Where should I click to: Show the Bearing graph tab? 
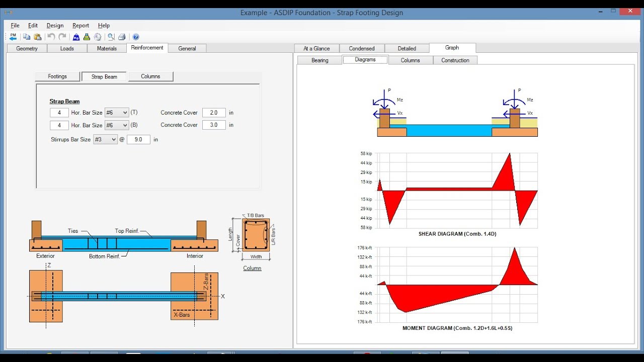(320, 60)
